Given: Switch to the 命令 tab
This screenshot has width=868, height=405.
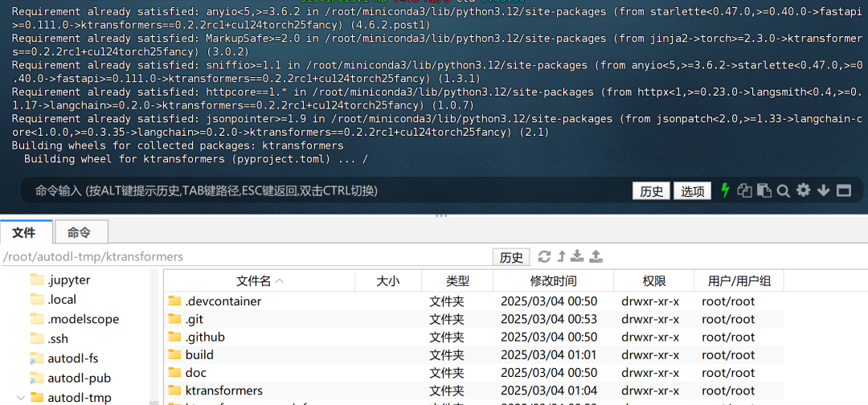Looking at the screenshot, I should point(80,232).
